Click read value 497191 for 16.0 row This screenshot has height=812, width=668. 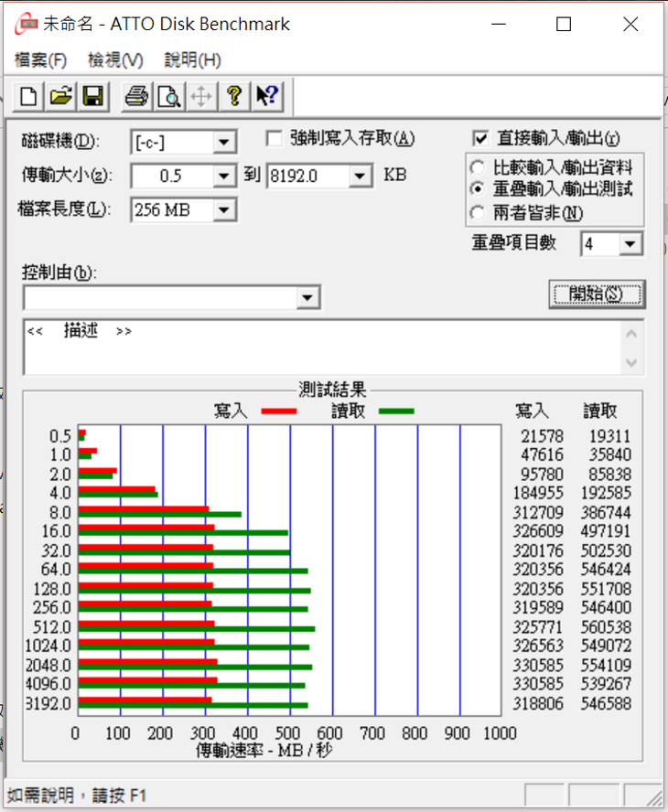coord(606,530)
